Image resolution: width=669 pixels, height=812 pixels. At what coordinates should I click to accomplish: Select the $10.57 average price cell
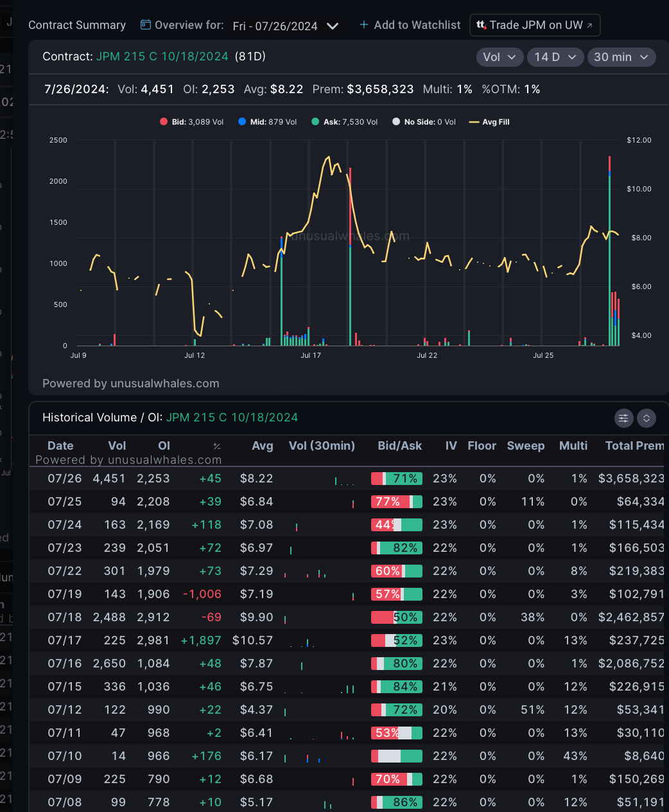[x=253, y=640]
